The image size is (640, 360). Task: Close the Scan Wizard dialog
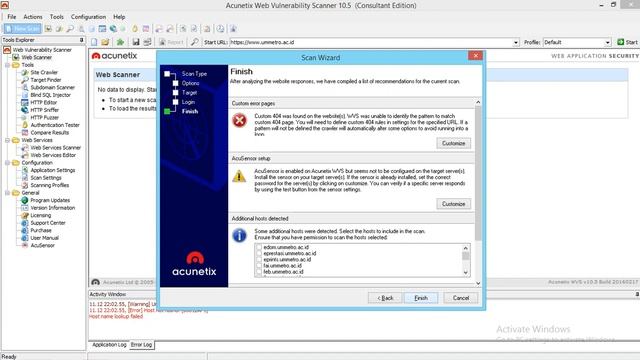[x=475, y=56]
